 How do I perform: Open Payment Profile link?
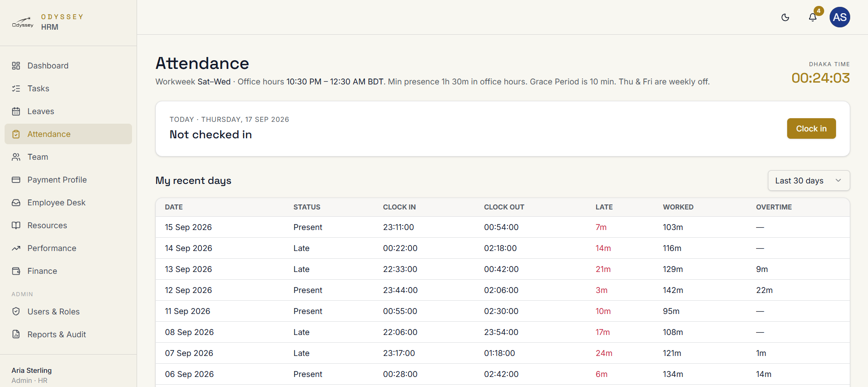click(x=69, y=180)
